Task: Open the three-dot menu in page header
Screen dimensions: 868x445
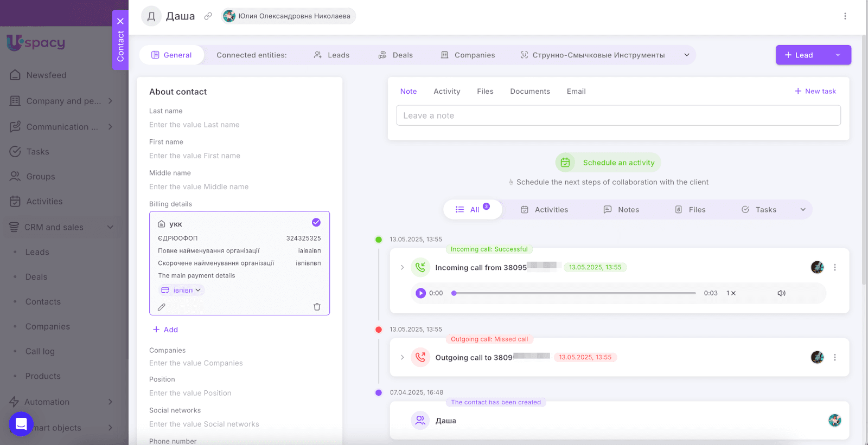Action: (845, 16)
